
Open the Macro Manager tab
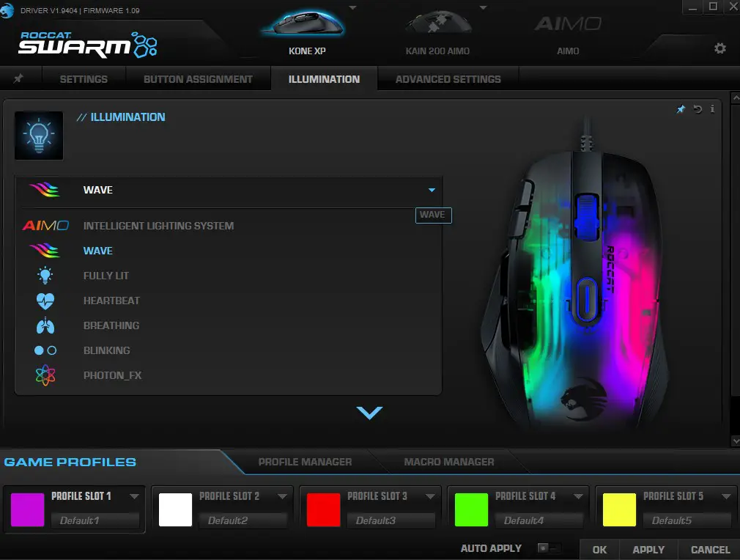tap(449, 462)
